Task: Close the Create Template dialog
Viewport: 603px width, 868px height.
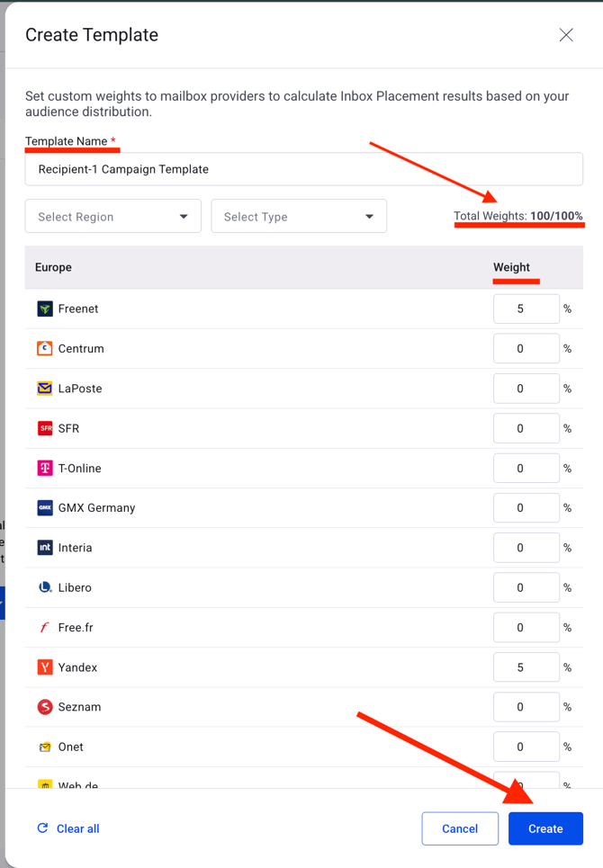Action: (566, 35)
